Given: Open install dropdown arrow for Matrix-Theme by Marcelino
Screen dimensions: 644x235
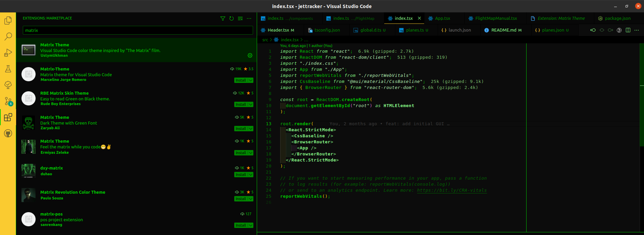Looking at the screenshot, I should pyautogui.click(x=251, y=80).
